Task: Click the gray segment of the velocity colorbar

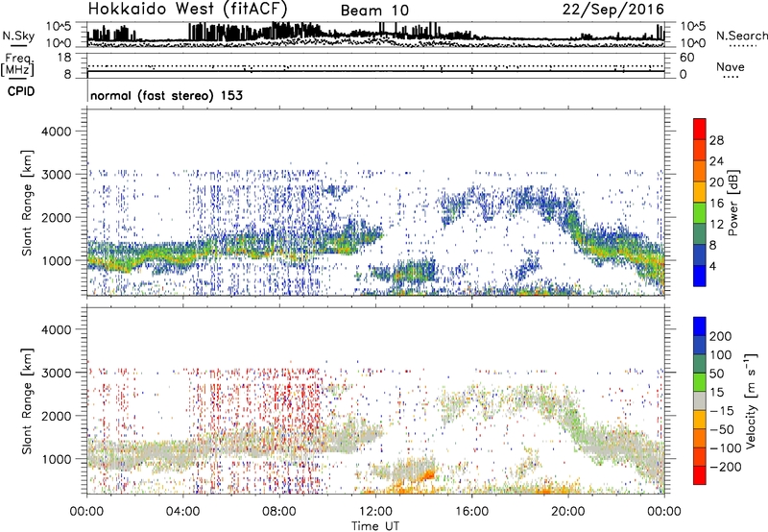Action: point(700,401)
